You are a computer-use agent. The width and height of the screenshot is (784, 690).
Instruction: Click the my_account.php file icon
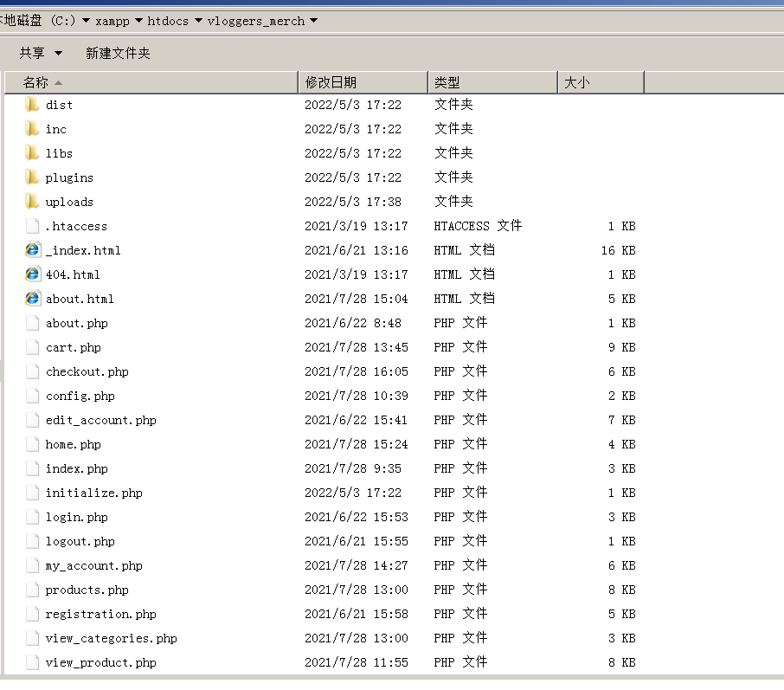[32, 566]
